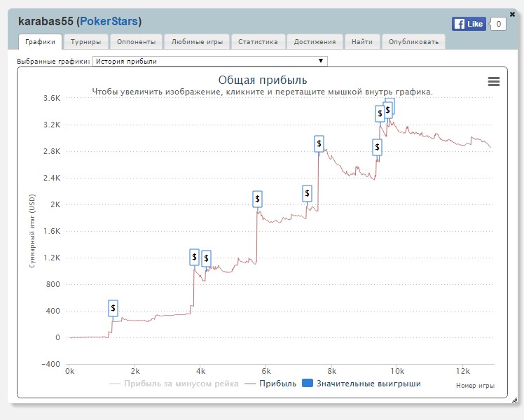524x420 pixels.
Task: Close the karabas55 profile popup
Action: click(x=512, y=14)
